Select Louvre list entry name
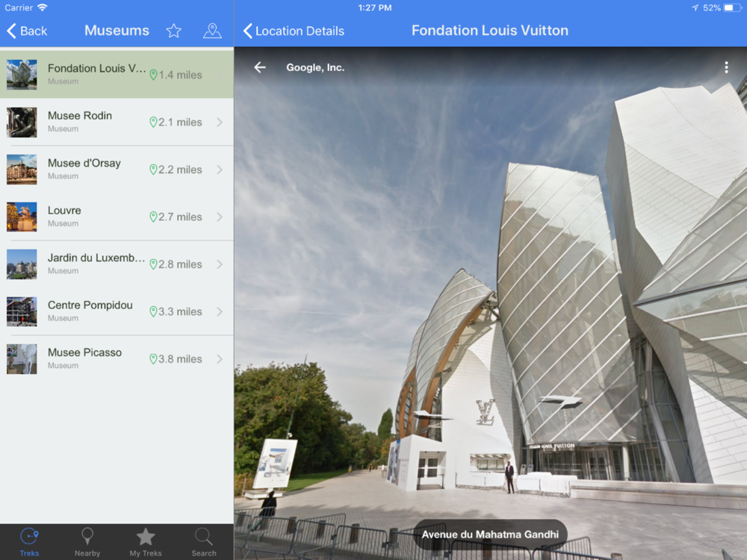The image size is (747, 560). pyautogui.click(x=64, y=211)
